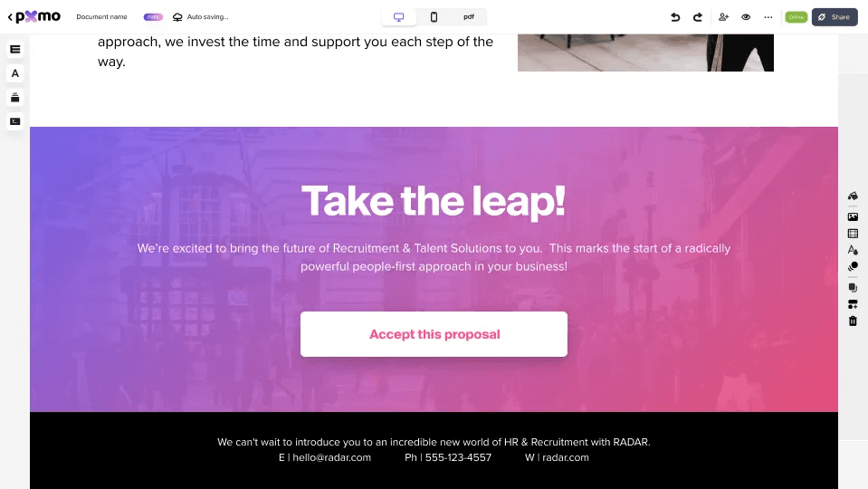Open the text styles 'A' sidebar icon
The width and height of the screenshot is (868, 489).
point(15,73)
